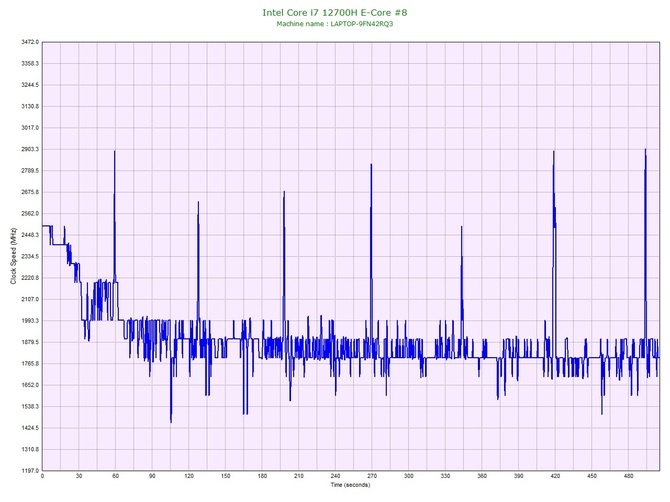Click the 150 tick on the time axis

(x=226, y=476)
